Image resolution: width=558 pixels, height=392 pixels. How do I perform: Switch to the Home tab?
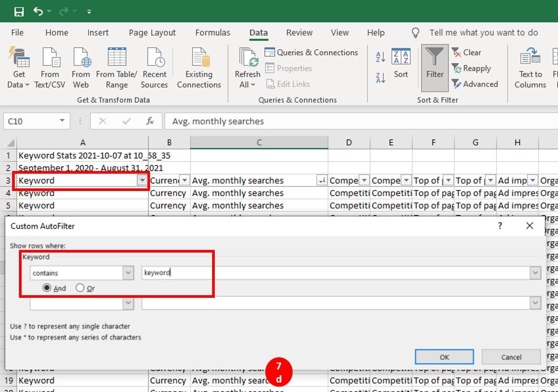(x=56, y=33)
